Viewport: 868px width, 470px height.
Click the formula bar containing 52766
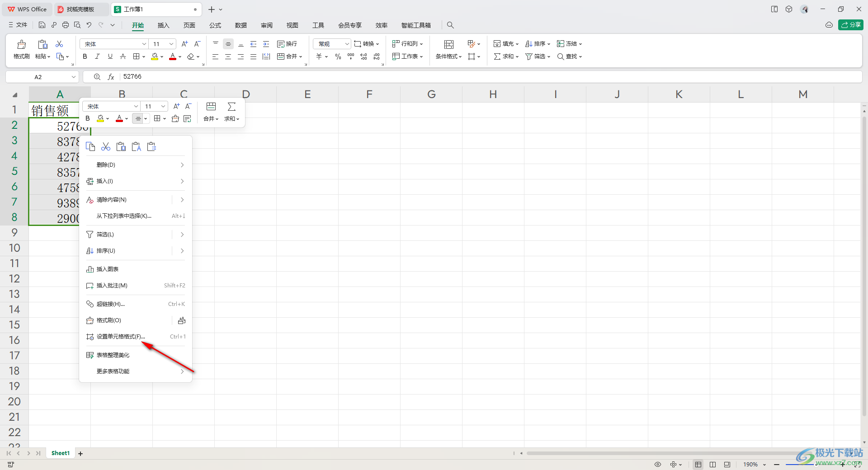coord(491,77)
